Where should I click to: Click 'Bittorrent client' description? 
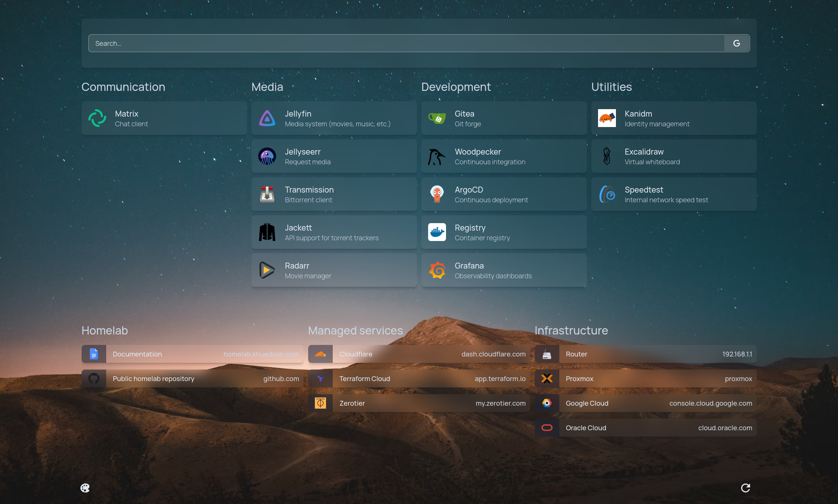click(309, 200)
